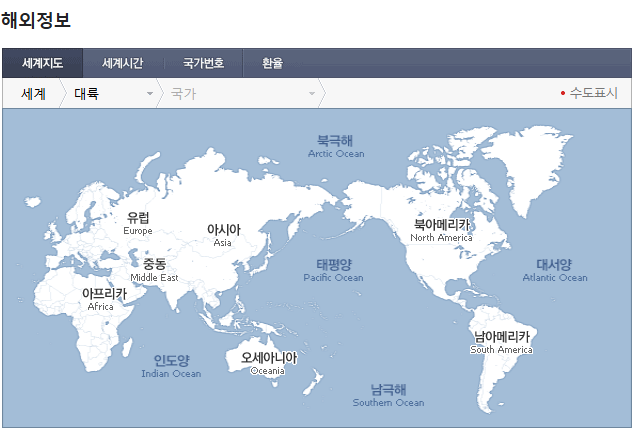
Task: Select 아시아 Asia on the map
Action: click(x=223, y=235)
